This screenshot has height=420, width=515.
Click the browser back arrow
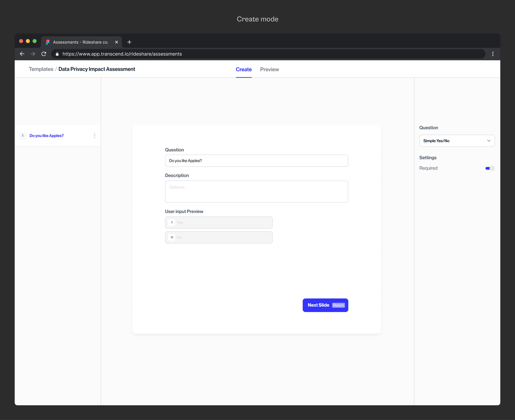coord(22,54)
